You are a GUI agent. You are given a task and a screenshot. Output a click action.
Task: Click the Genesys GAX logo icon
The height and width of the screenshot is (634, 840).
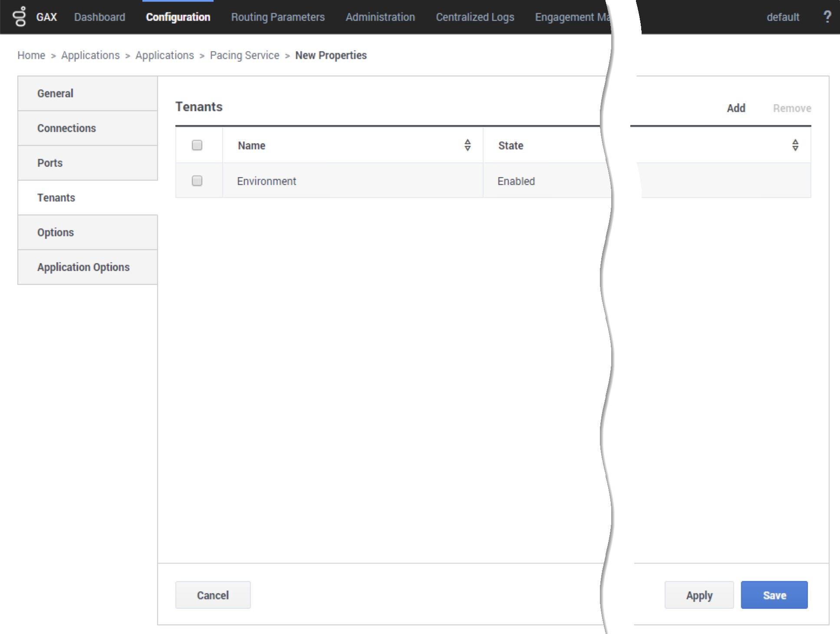[20, 17]
